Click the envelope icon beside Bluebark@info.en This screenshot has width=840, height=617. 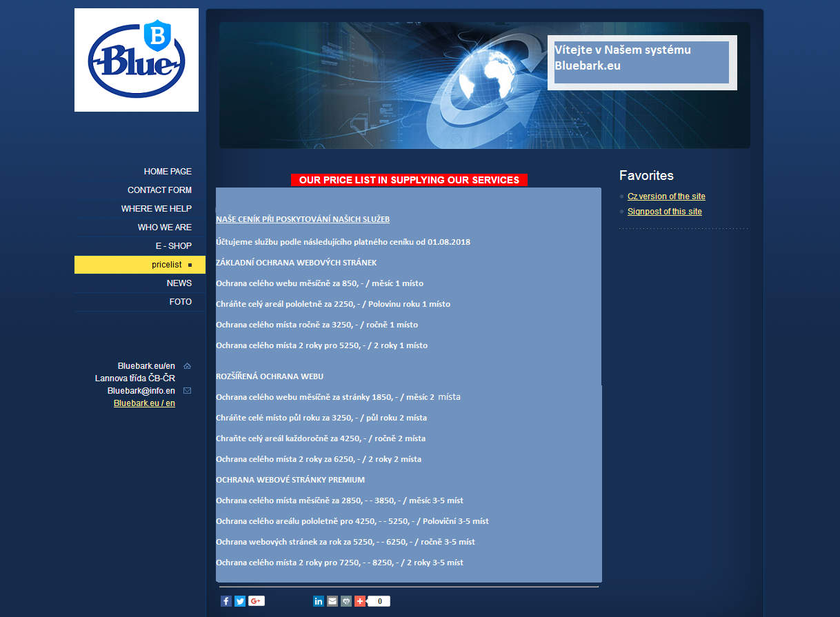click(x=188, y=391)
